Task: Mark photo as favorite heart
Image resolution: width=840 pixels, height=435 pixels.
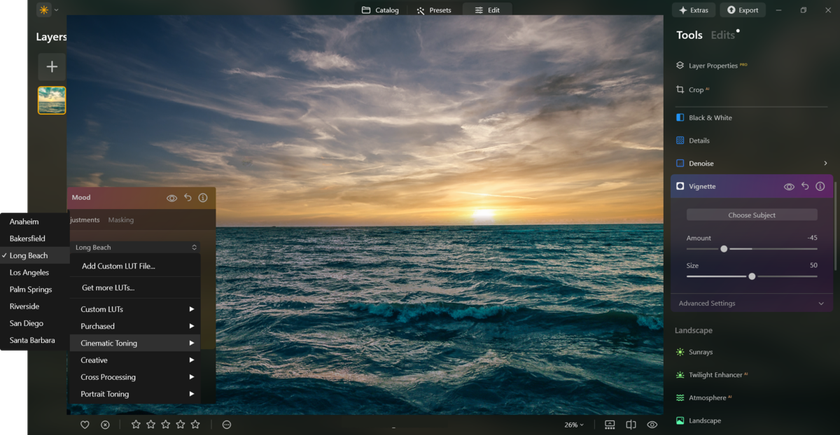Action: pyautogui.click(x=85, y=424)
